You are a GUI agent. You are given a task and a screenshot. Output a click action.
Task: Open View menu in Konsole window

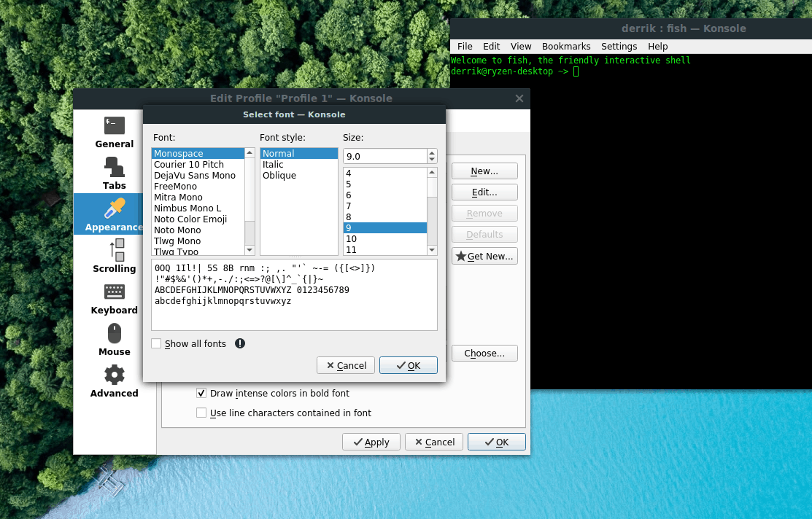pyautogui.click(x=520, y=46)
